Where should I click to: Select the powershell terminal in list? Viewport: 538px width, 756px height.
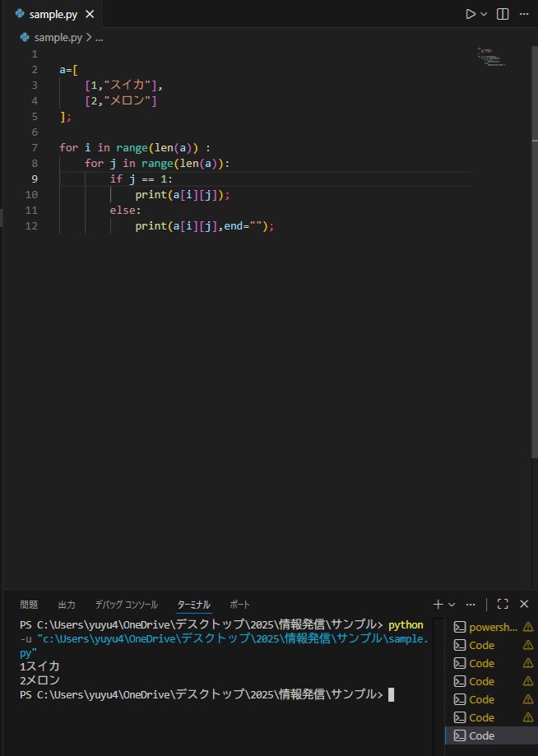click(x=492, y=627)
